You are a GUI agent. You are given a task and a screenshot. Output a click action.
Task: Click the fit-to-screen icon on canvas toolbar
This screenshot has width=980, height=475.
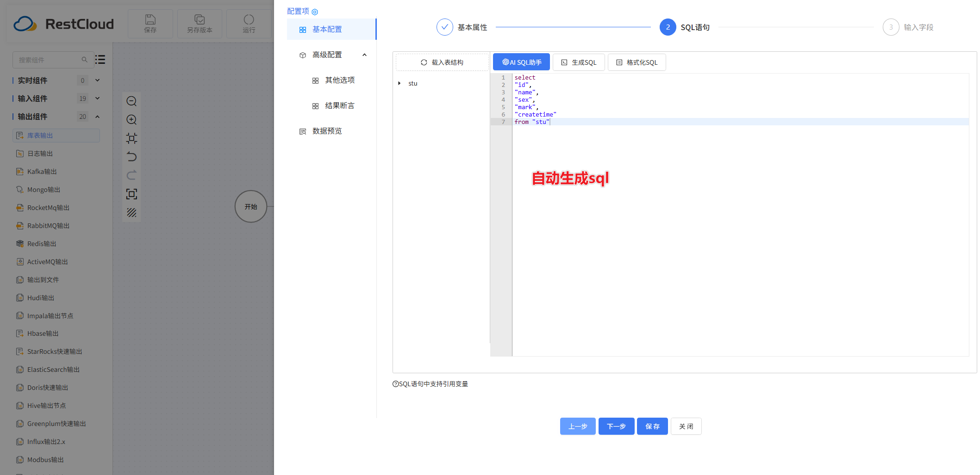(131, 138)
